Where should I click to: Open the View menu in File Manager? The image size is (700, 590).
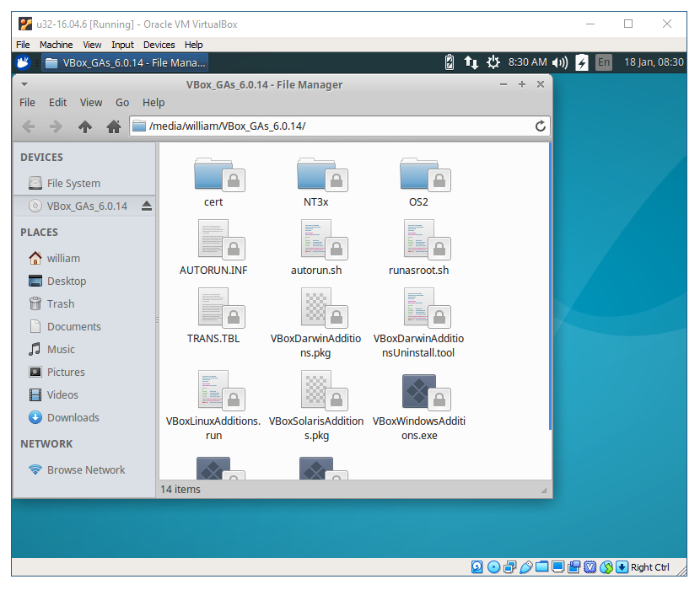click(x=91, y=102)
